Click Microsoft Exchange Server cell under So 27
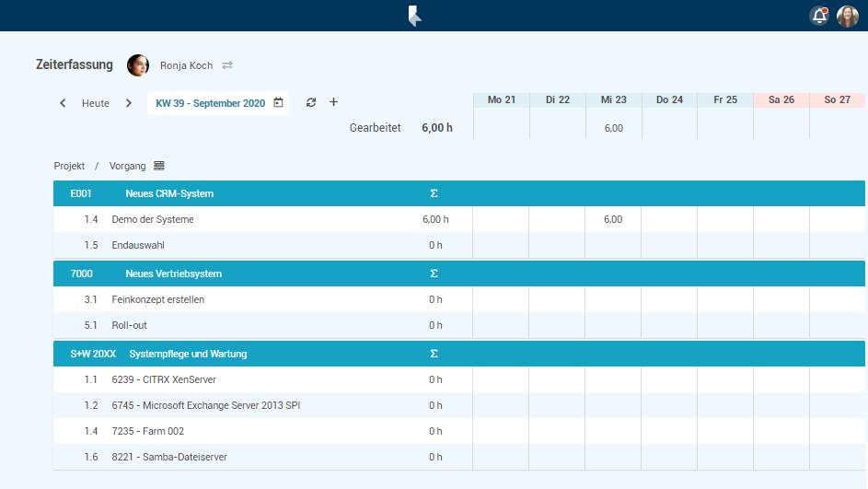The width and height of the screenshot is (868, 489). coord(837,405)
